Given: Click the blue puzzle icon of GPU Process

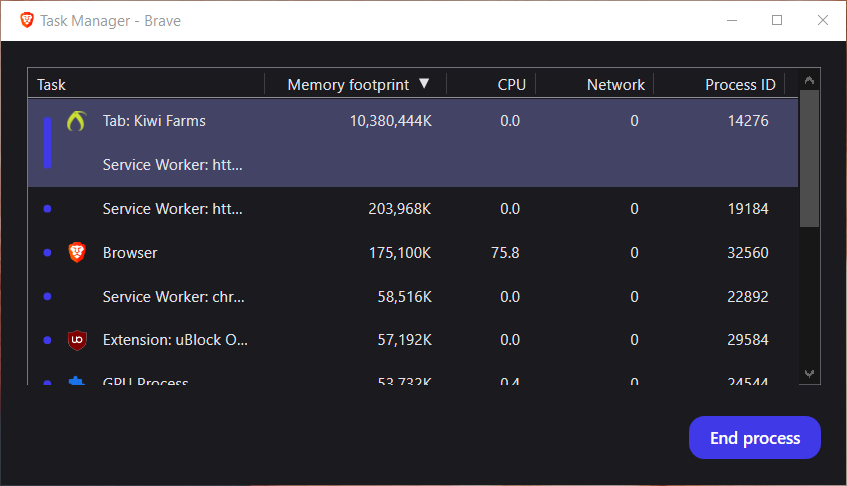Looking at the screenshot, I should pyautogui.click(x=76, y=380).
